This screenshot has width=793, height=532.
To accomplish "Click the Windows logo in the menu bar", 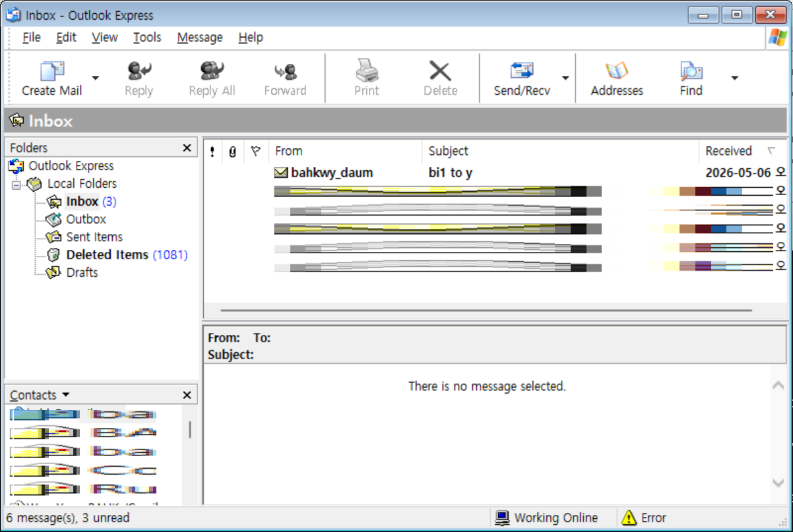I will click(x=778, y=38).
